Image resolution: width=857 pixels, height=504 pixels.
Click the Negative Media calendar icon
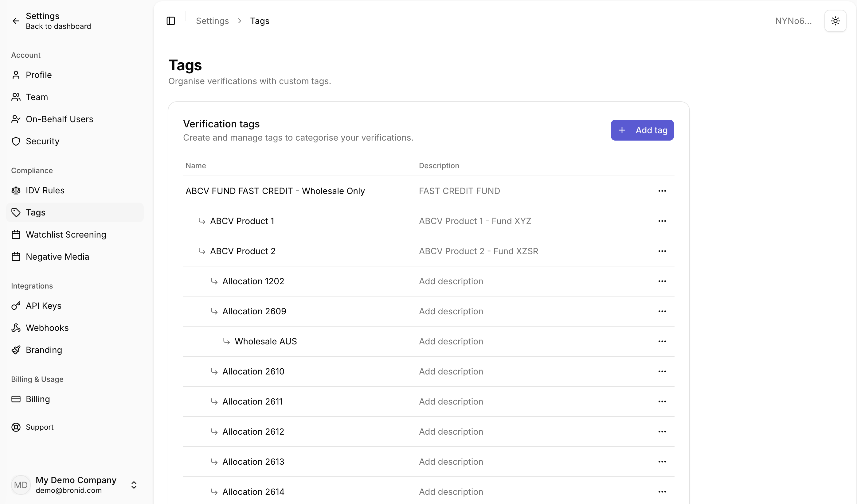(x=16, y=257)
